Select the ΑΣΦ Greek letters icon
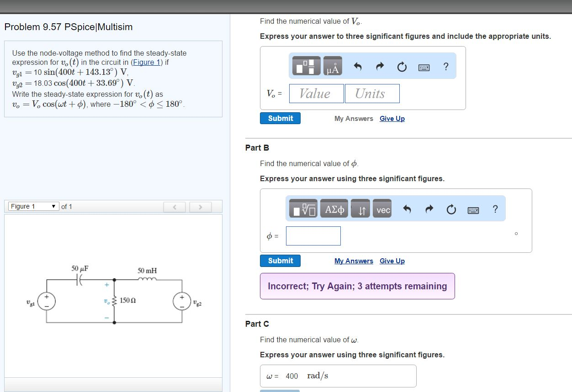The width and height of the screenshot is (572, 392). tap(334, 209)
